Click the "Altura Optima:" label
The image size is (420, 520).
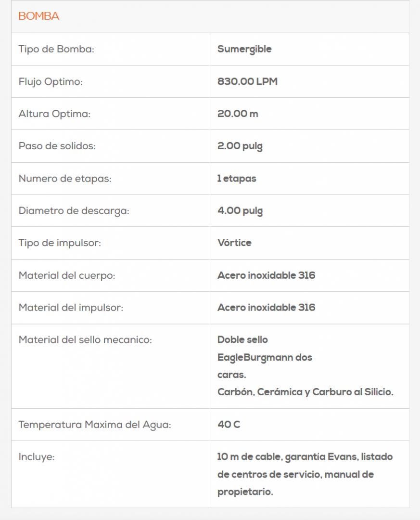point(54,114)
